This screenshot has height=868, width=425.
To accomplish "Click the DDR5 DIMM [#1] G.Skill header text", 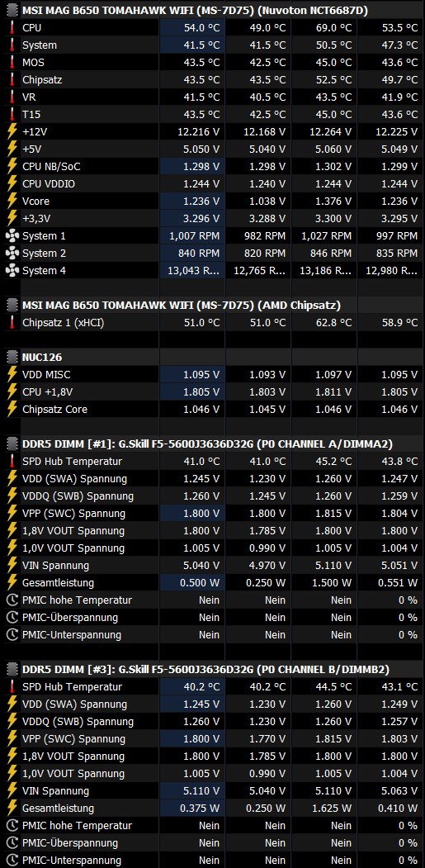I will 207,444.
